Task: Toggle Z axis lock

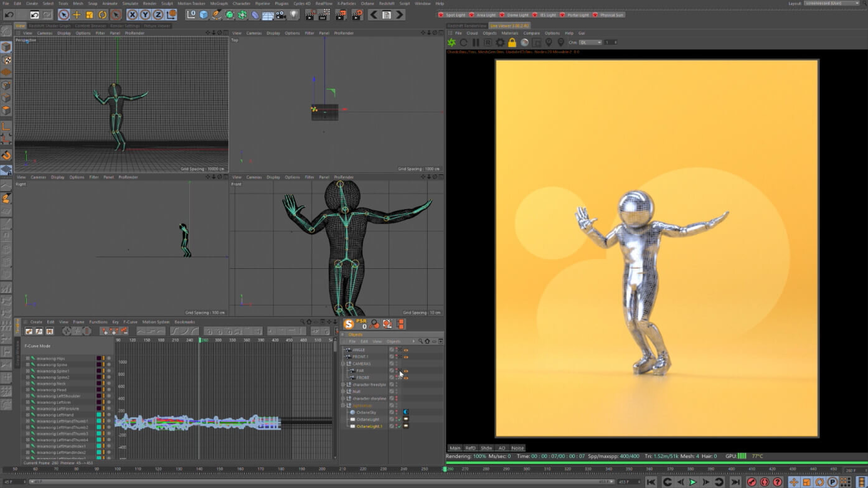Action: 158,15
